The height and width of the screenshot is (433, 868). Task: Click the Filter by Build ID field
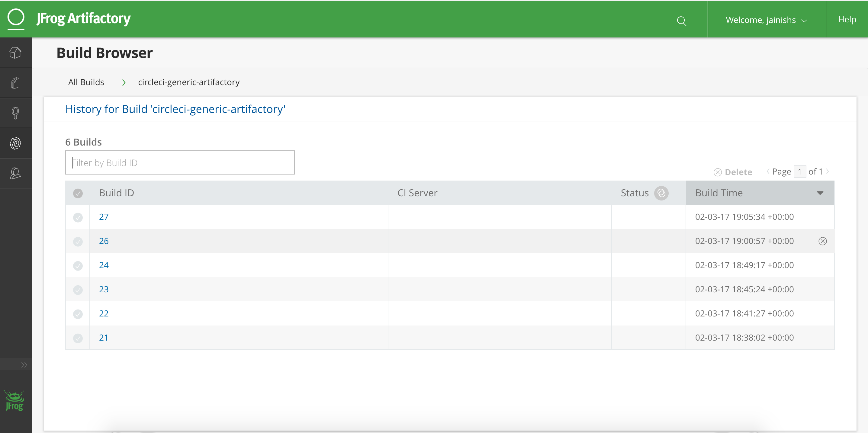[x=180, y=163]
